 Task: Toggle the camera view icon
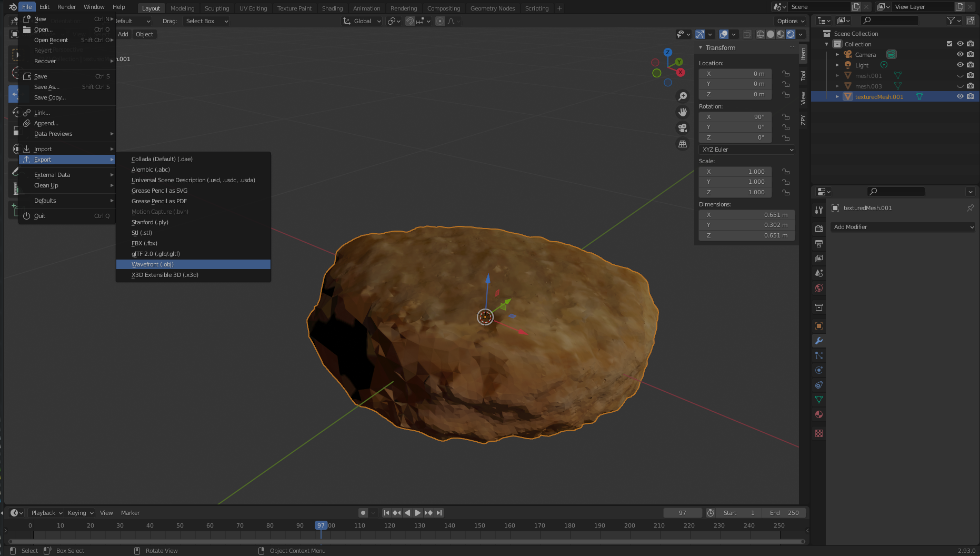click(683, 128)
